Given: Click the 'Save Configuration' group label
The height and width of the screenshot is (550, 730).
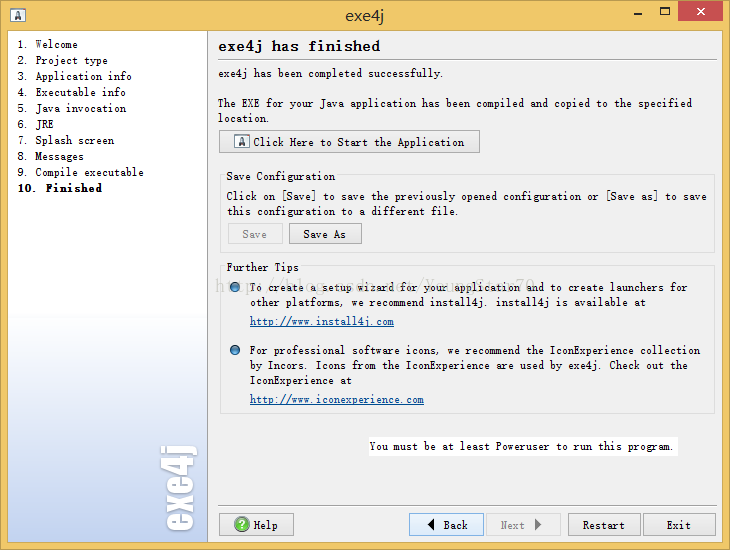Looking at the screenshot, I should click(x=281, y=176).
